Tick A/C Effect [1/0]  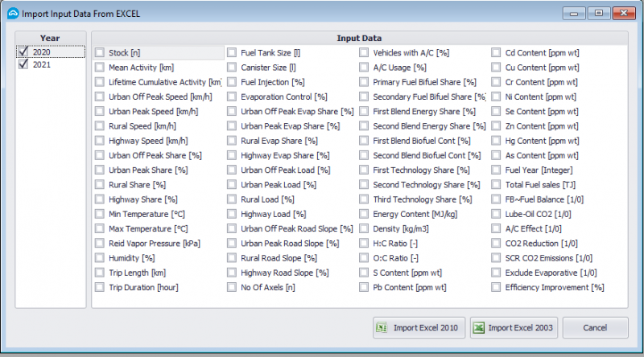click(x=496, y=228)
